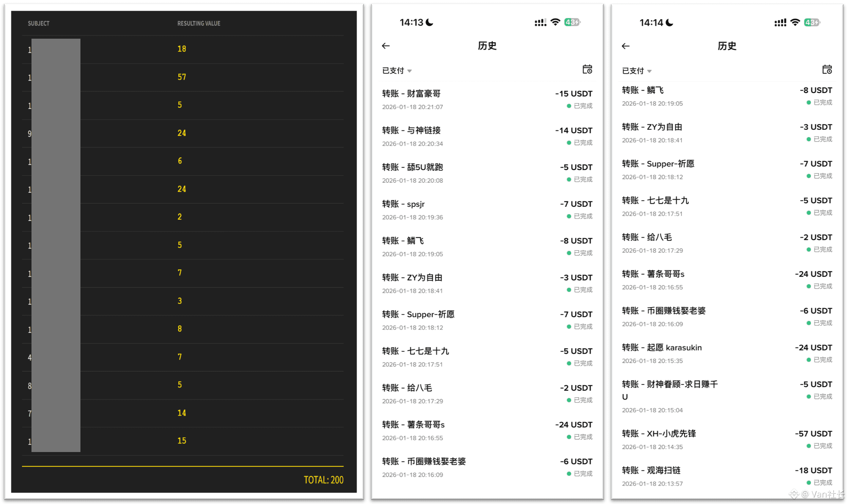The image size is (848, 504).
Task: Click SUBJECT column header
Action: (39, 24)
